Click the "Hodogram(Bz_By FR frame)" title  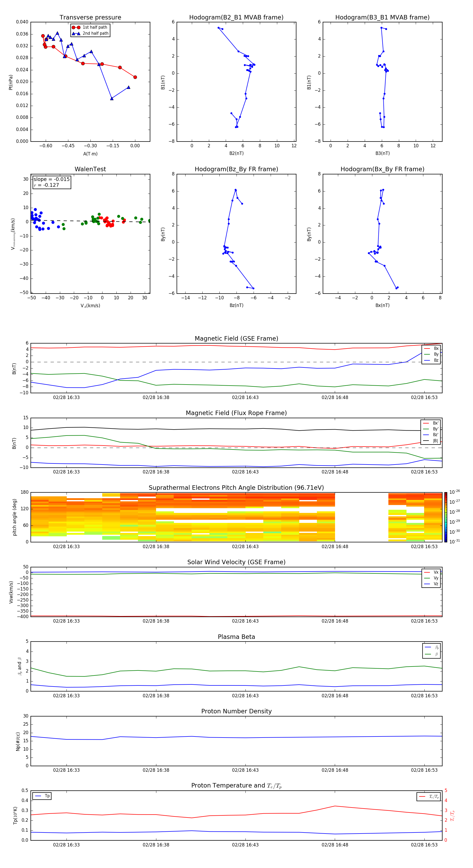click(236, 169)
